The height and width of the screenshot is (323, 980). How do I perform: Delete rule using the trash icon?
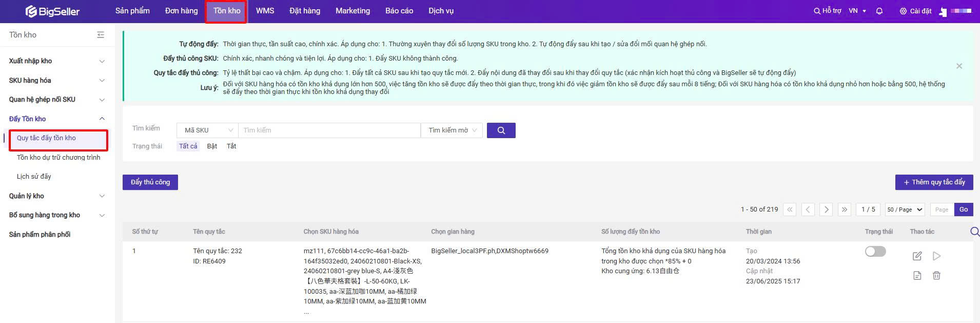(936, 276)
